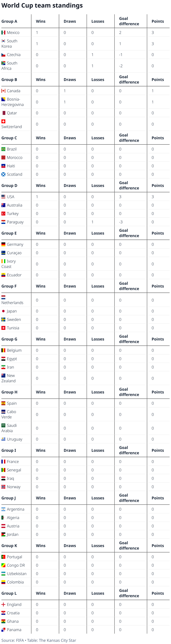Click the USA flag icon
Image resolution: width=171 pixels, height=644 pixels.
click(x=3, y=197)
